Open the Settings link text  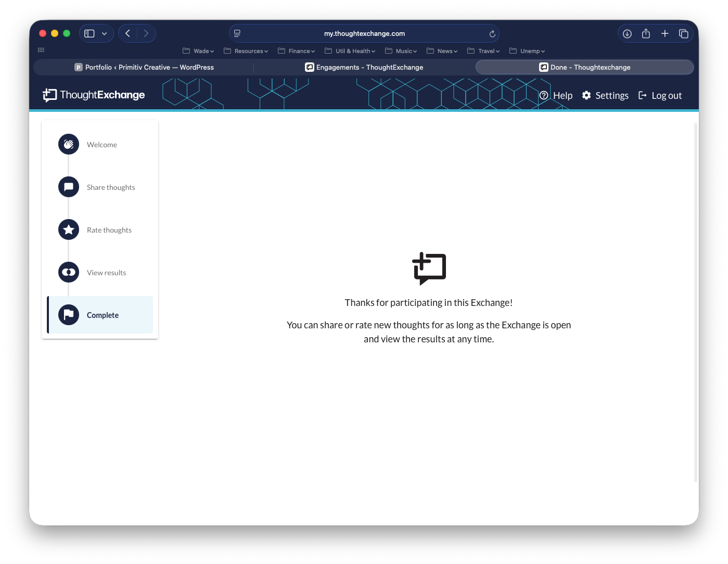click(612, 95)
